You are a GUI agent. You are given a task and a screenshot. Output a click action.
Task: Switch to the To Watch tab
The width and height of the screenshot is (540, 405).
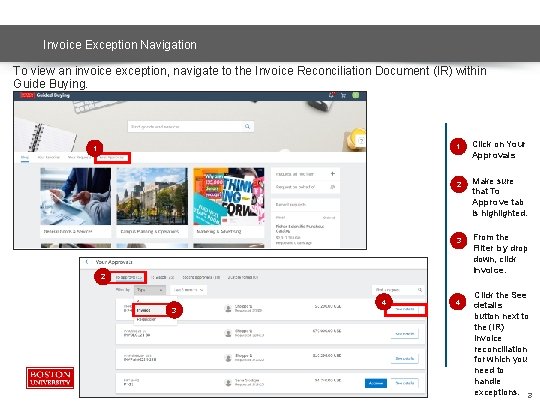[163, 277]
